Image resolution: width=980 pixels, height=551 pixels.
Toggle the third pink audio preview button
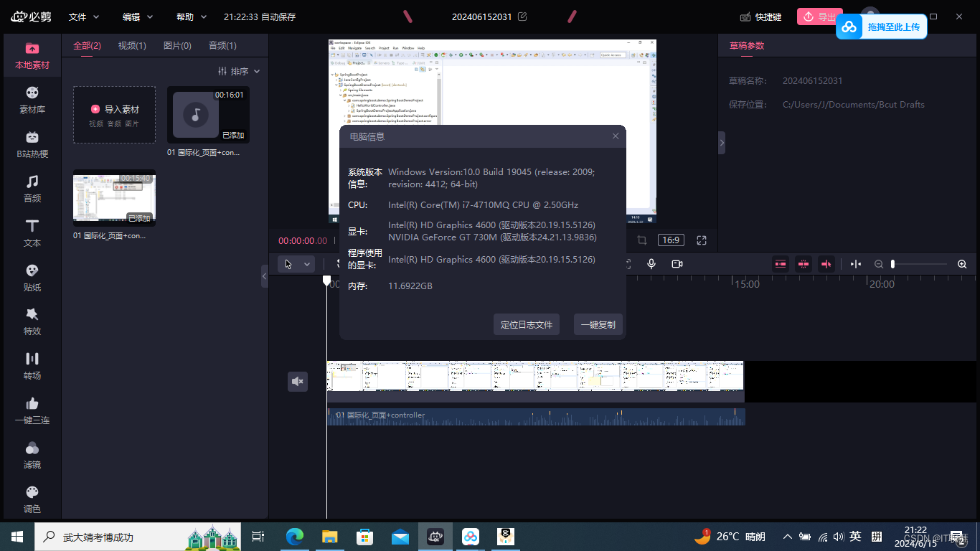pos(826,264)
